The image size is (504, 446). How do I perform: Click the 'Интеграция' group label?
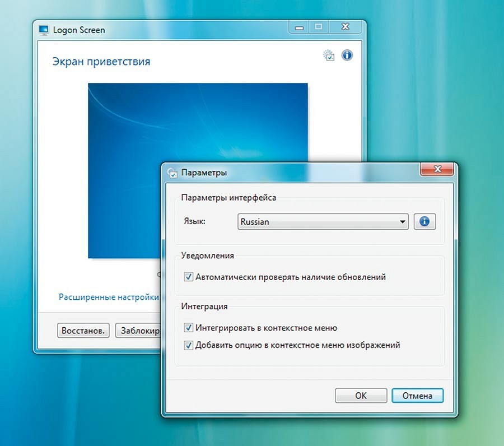[x=204, y=306]
